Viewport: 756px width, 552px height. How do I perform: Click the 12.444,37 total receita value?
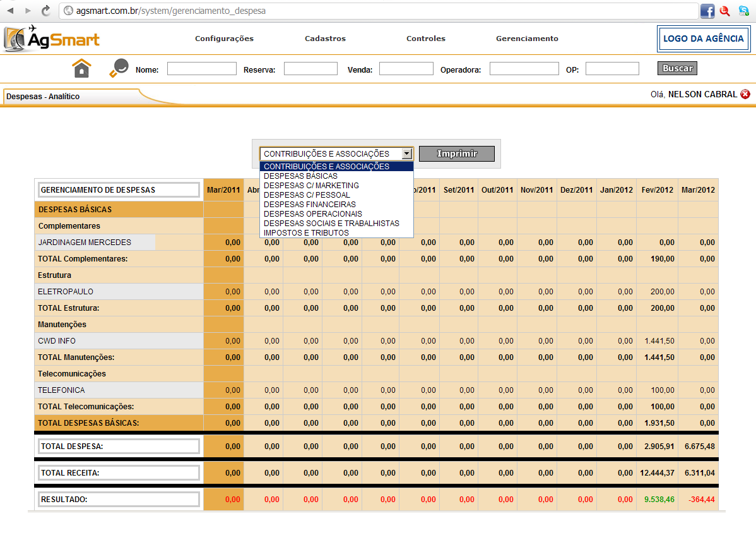(x=657, y=473)
